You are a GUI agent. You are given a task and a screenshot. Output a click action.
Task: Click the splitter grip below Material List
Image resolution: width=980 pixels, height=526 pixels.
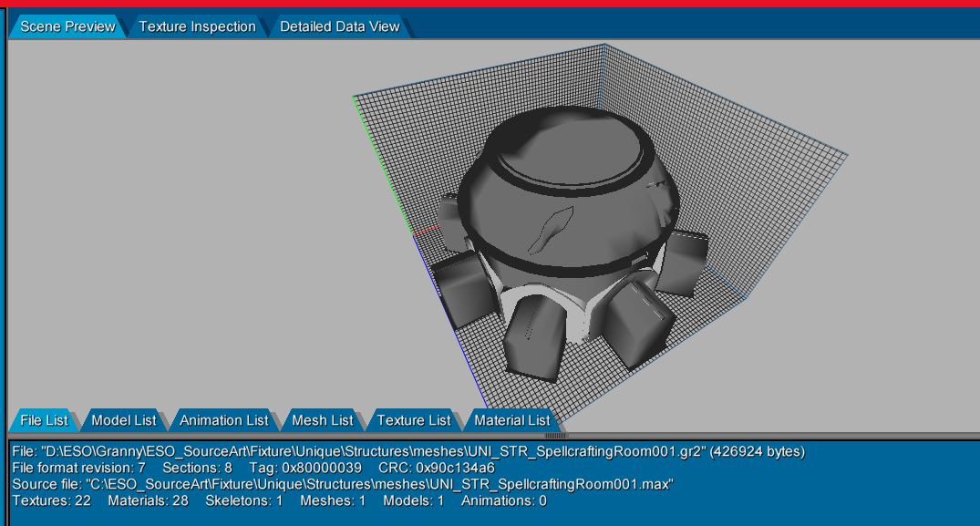tap(555, 436)
